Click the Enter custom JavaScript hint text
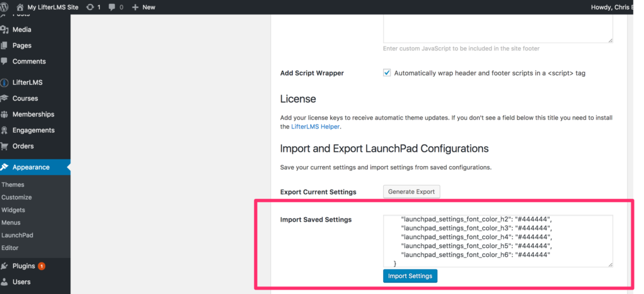This screenshot has height=294, width=644. pos(461,48)
